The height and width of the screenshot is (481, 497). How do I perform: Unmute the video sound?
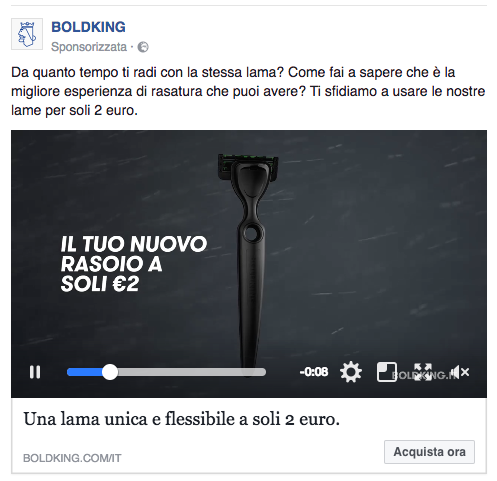point(460,372)
